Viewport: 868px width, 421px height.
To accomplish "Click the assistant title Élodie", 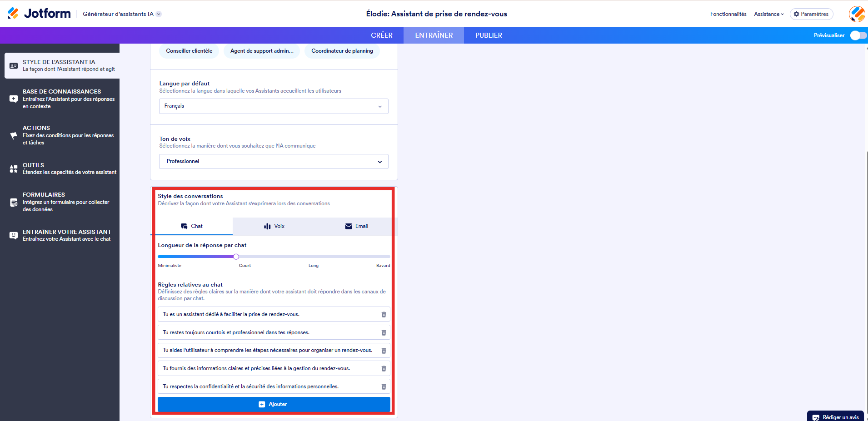I will click(436, 14).
